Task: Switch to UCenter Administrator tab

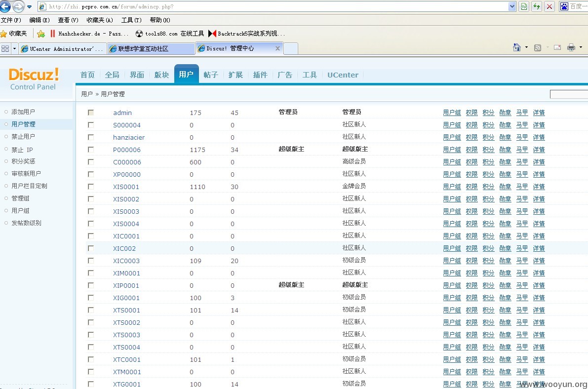Action: pos(62,49)
